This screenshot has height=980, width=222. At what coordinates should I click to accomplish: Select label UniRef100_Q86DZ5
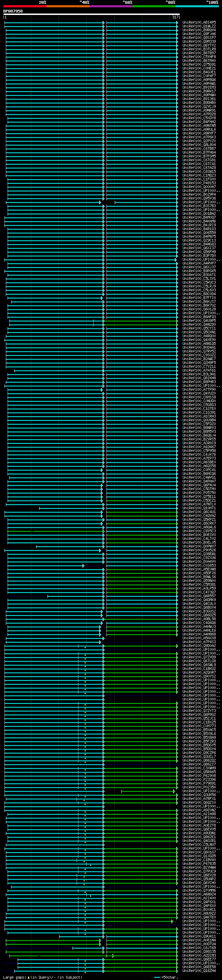(x=199, y=615)
